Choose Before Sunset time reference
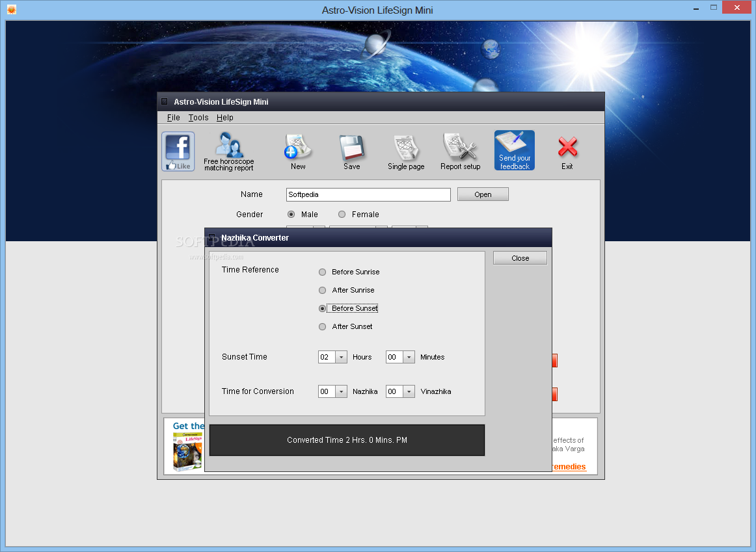This screenshot has height=552, width=756. click(x=323, y=308)
